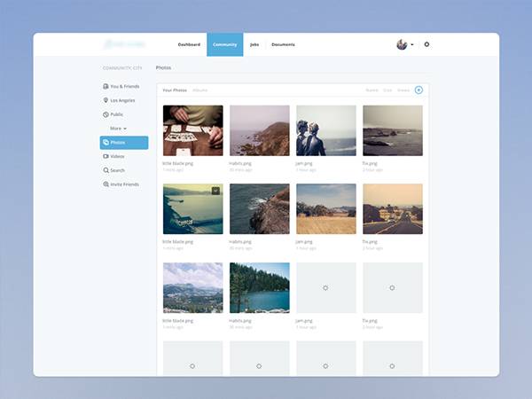Click the You & Friends sidebar icon
This screenshot has height=399, width=532.
point(106,86)
